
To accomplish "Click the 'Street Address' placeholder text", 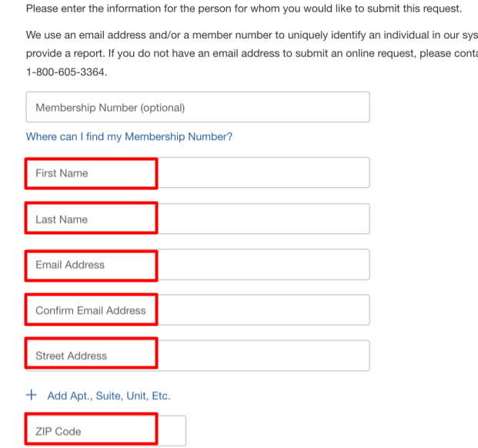I will tap(71, 356).
